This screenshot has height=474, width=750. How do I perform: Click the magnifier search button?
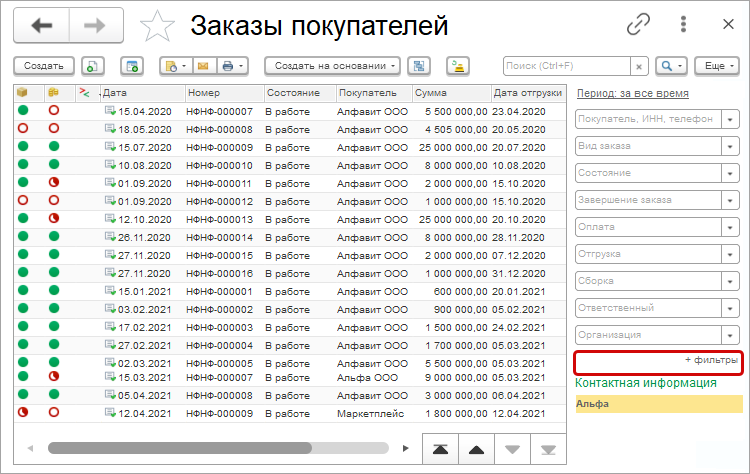[667, 66]
